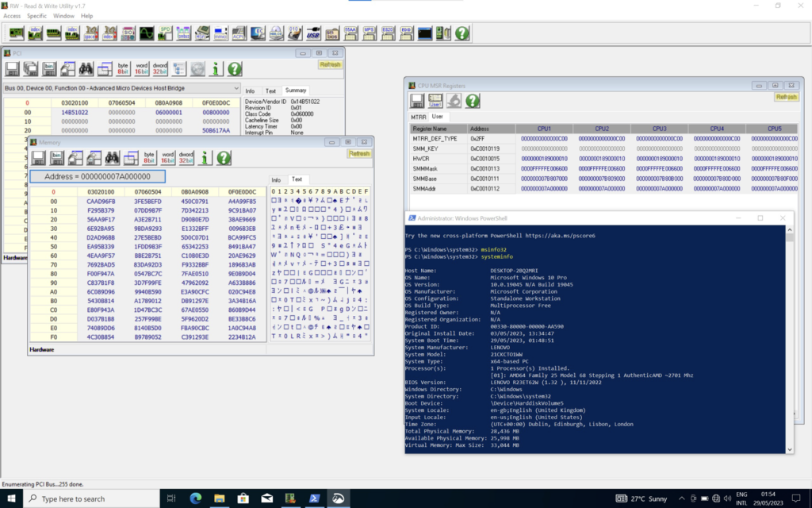The image size is (812, 508).
Task: Open the Help menu
Action: (86, 16)
